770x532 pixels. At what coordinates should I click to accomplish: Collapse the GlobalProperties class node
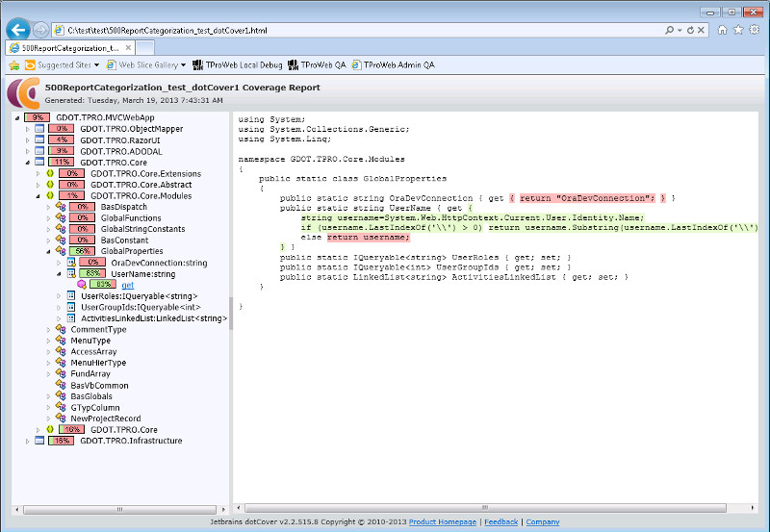48,251
